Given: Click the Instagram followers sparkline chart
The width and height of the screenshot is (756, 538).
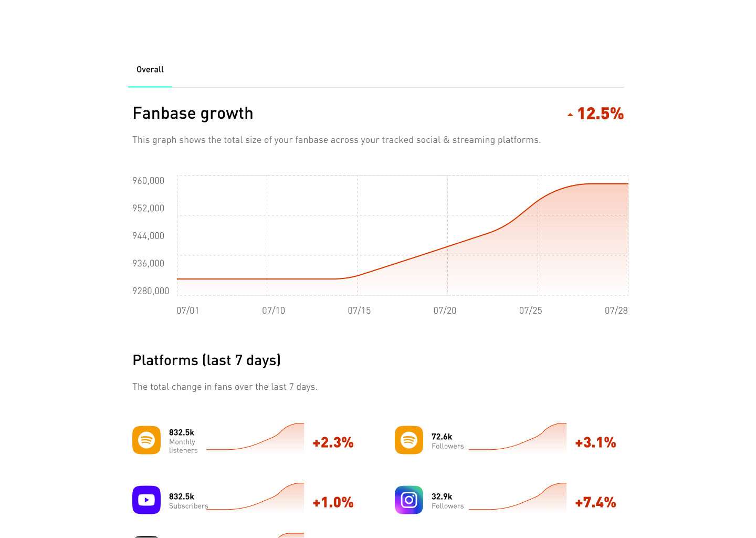Looking at the screenshot, I should coord(518,498).
